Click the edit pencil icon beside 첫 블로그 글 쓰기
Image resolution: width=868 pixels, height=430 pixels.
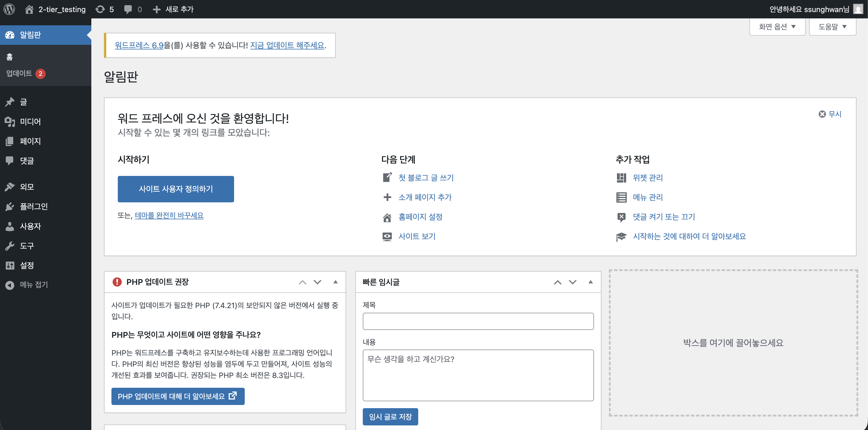[387, 177]
